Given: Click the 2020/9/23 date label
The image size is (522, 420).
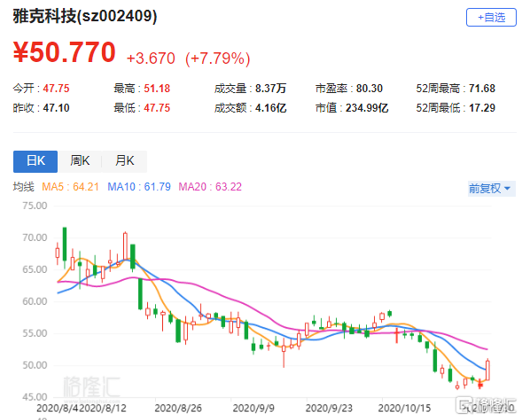Looking at the screenshot, I should click(x=329, y=408).
